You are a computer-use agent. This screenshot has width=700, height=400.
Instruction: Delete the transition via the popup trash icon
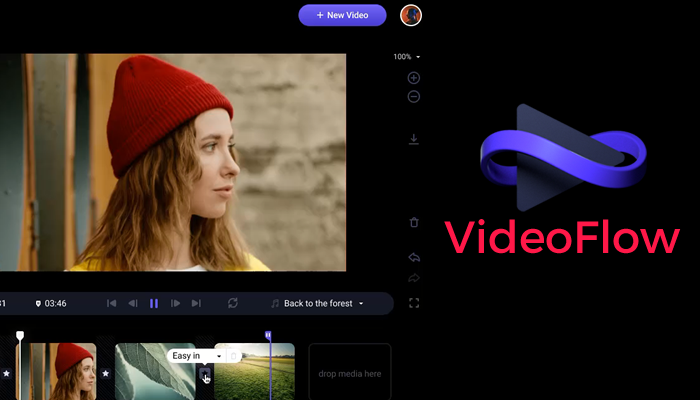[233, 356]
